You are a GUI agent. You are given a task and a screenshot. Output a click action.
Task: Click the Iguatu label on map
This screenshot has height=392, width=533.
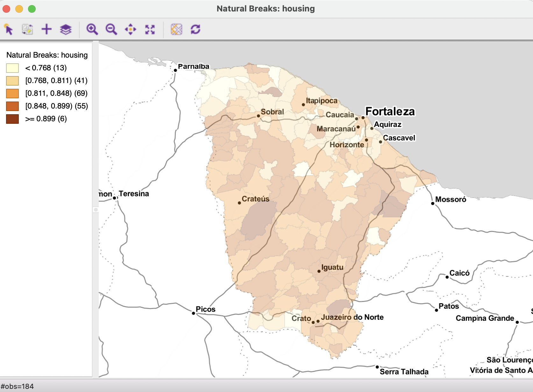coord(332,267)
